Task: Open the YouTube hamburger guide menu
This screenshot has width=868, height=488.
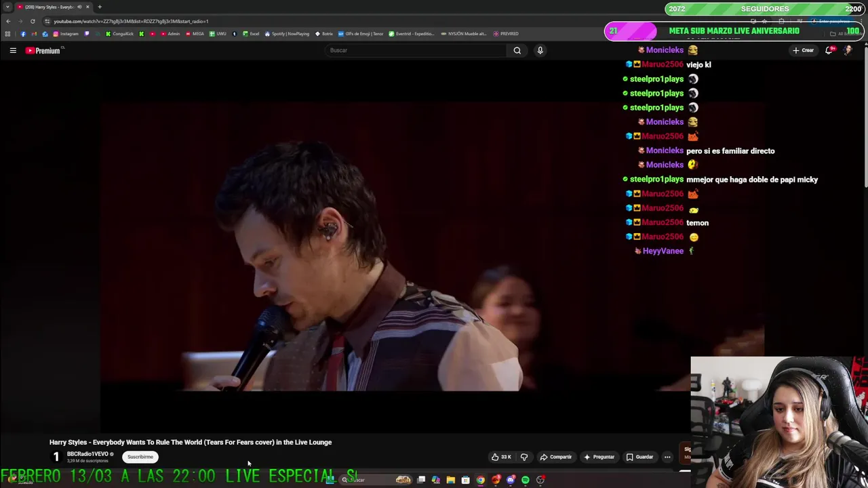Action: click(13, 50)
